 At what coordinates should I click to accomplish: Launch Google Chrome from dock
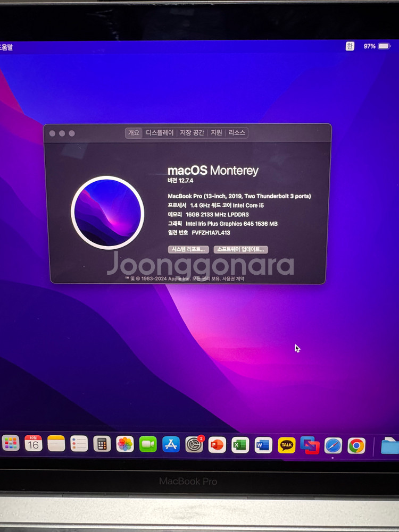(356, 445)
